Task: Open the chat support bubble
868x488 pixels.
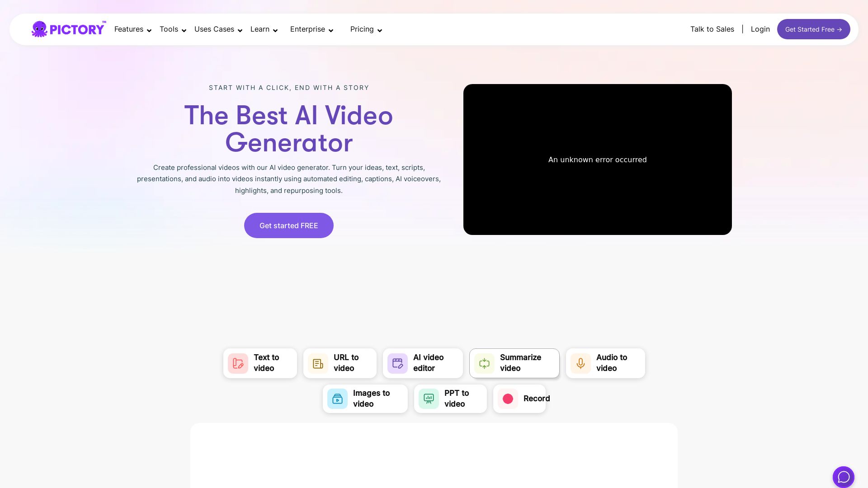Action: click(843, 477)
